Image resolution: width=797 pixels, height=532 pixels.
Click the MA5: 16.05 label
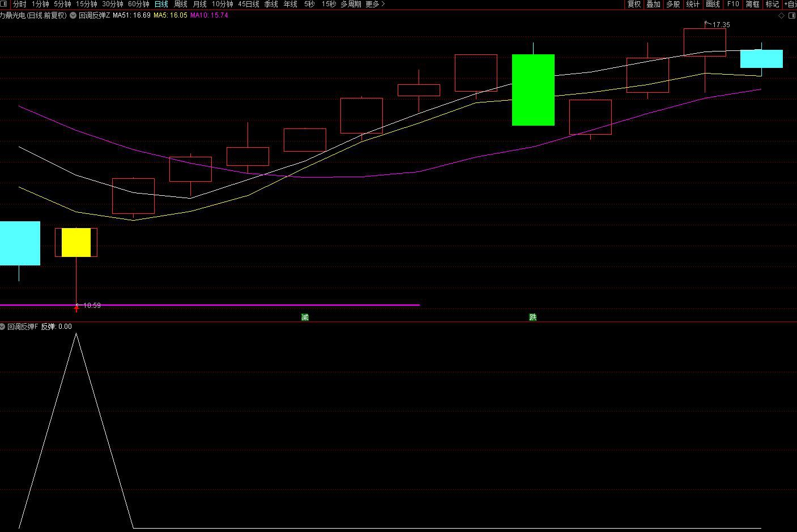pos(171,16)
